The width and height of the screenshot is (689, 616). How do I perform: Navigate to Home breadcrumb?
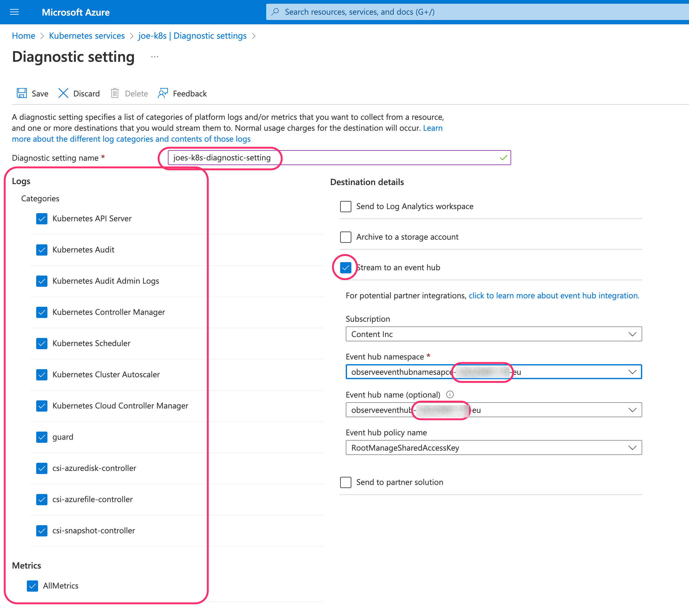tap(23, 36)
